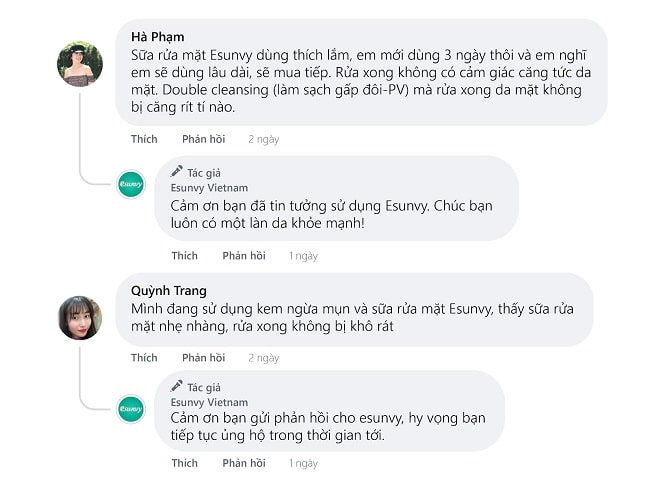Click Esunvy logo avatar in first reply

pos(131,184)
